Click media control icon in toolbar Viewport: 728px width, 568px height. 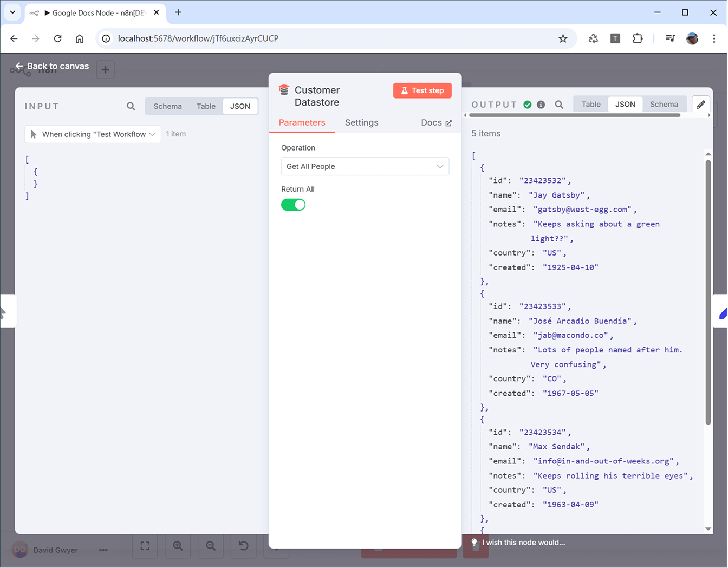point(670,38)
